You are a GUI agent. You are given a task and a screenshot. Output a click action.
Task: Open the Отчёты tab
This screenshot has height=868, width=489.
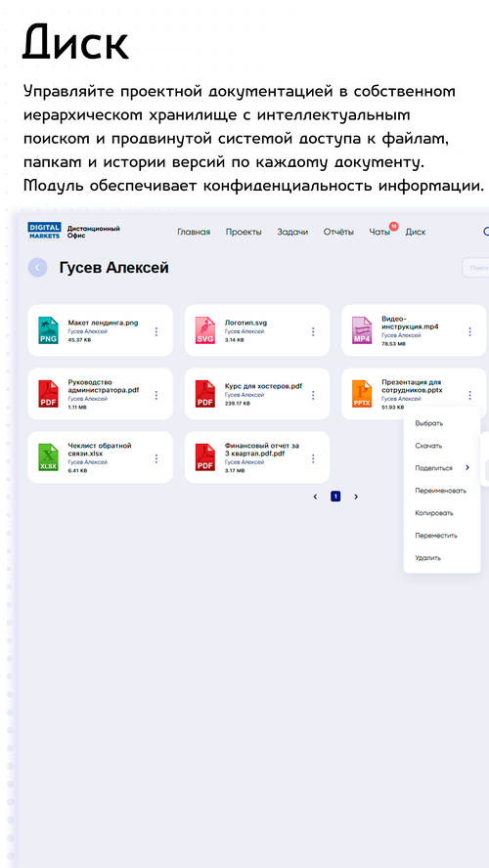338,232
